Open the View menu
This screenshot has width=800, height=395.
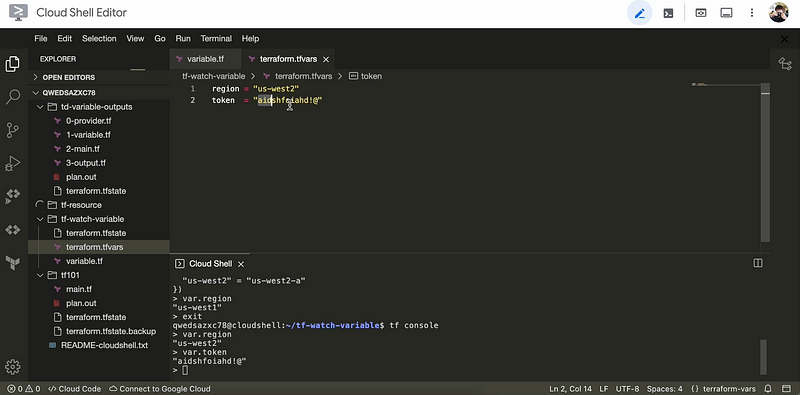pos(135,38)
